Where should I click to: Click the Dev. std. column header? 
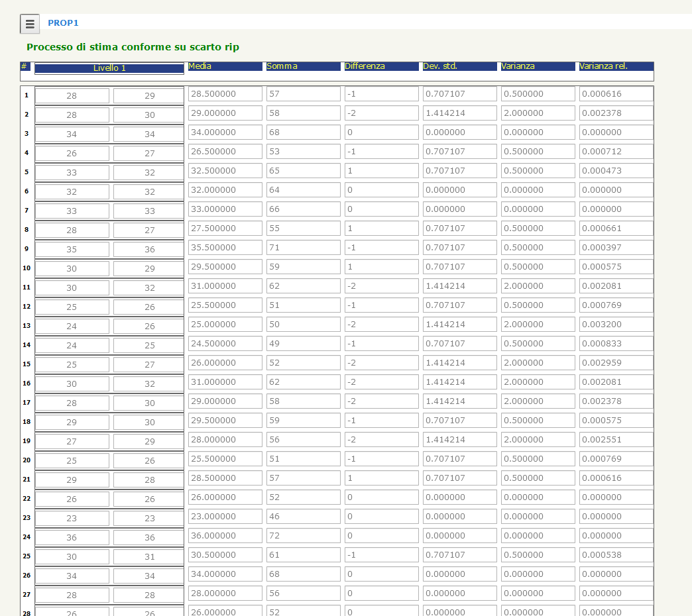[440, 66]
